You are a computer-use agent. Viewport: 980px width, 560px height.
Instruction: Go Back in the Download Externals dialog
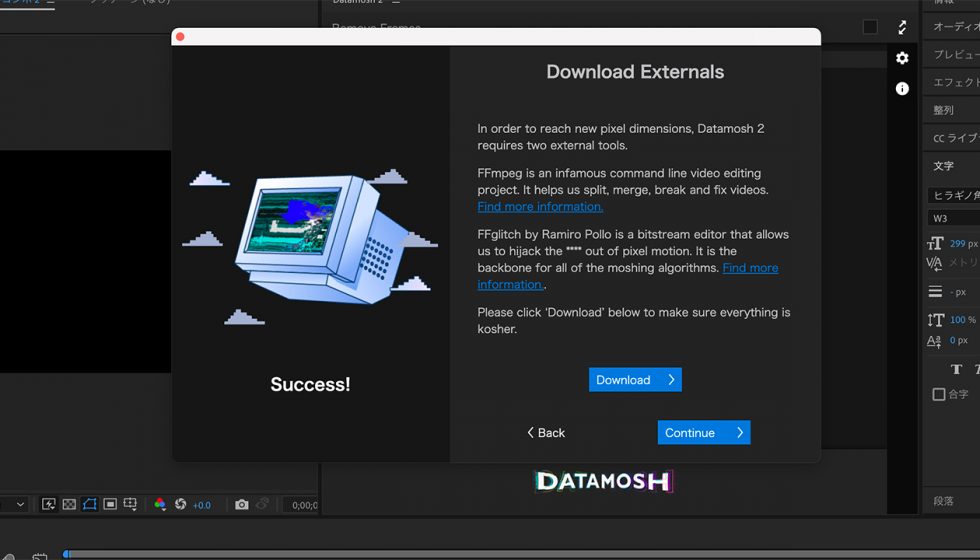[546, 432]
